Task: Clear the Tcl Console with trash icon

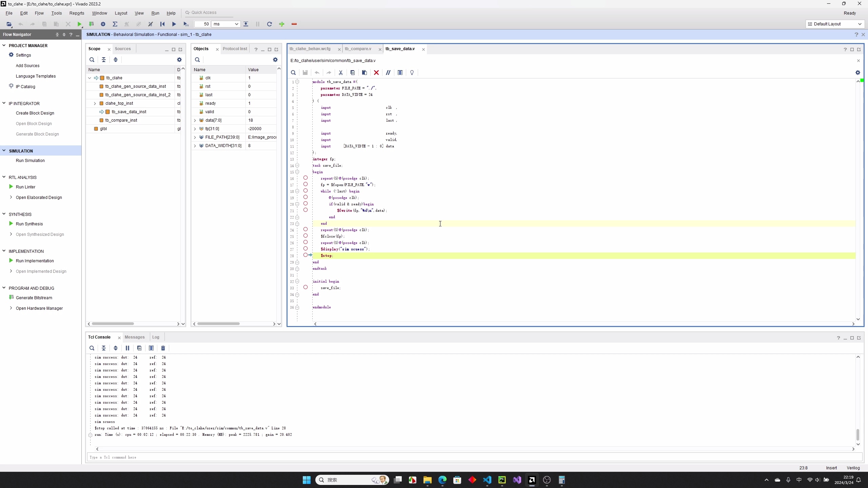Action: [x=163, y=348]
